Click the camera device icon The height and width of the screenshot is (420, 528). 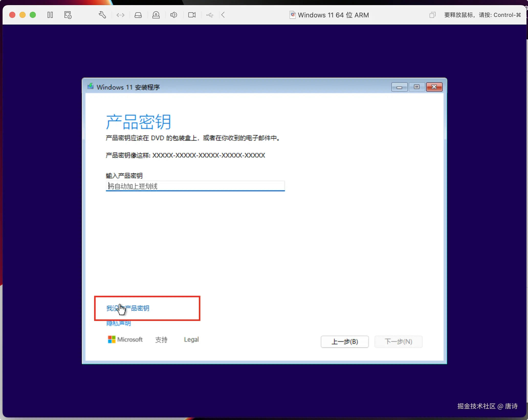pos(192,15)
